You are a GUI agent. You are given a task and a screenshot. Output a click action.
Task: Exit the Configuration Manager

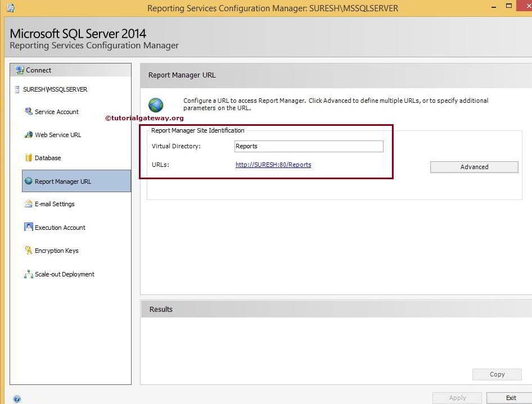(511, 398)
